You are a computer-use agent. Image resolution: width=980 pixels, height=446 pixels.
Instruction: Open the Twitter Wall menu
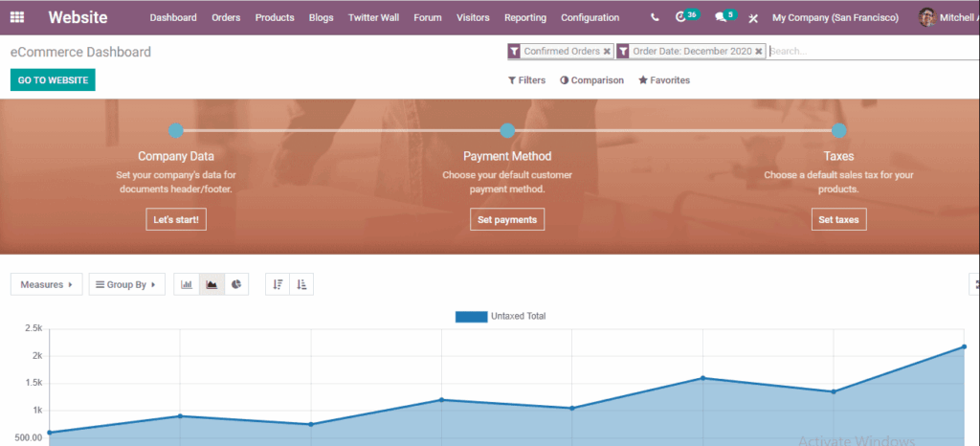[x=374, y=17]
